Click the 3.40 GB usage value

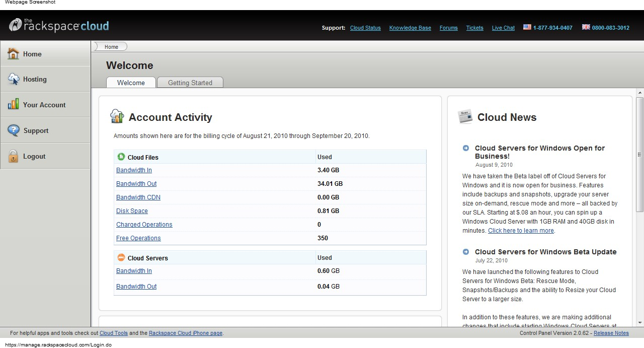pos(328,170)
